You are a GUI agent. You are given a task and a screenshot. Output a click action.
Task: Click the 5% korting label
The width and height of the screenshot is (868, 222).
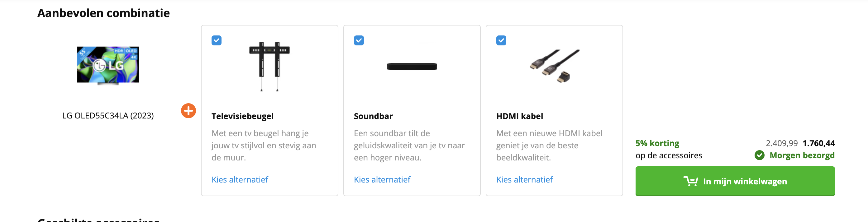(x=657, y=143)
